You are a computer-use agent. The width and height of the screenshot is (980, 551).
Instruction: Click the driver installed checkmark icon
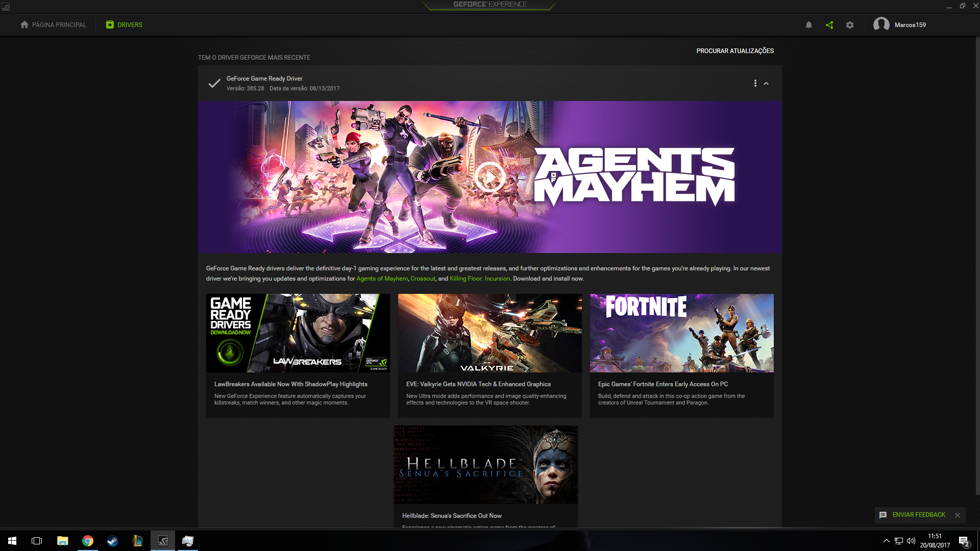214,83
